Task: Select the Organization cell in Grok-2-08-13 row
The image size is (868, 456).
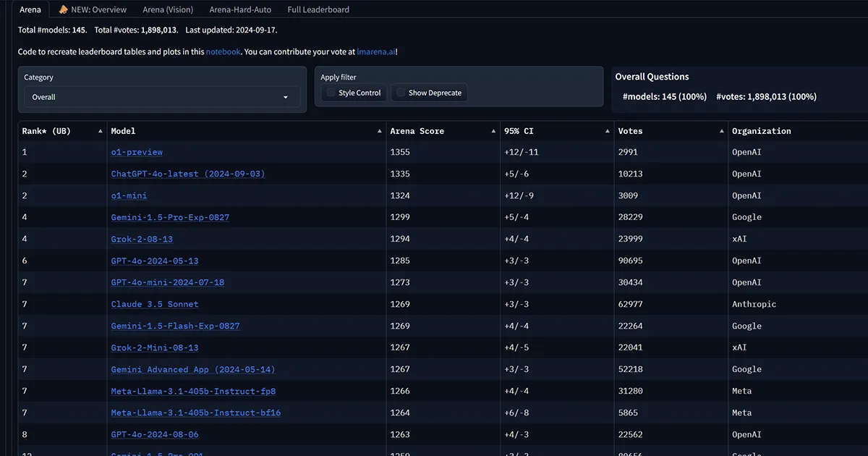Action: 799,239
